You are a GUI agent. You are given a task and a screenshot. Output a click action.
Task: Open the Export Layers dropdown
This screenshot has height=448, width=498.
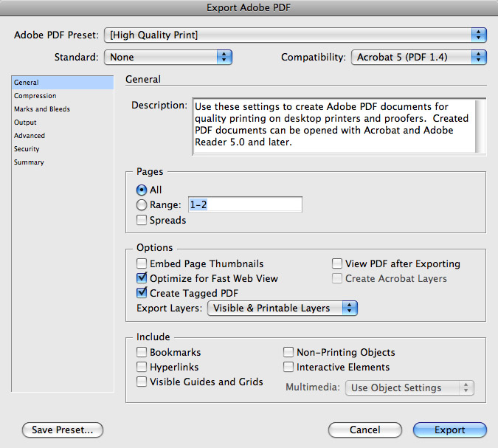pos(282,308)
